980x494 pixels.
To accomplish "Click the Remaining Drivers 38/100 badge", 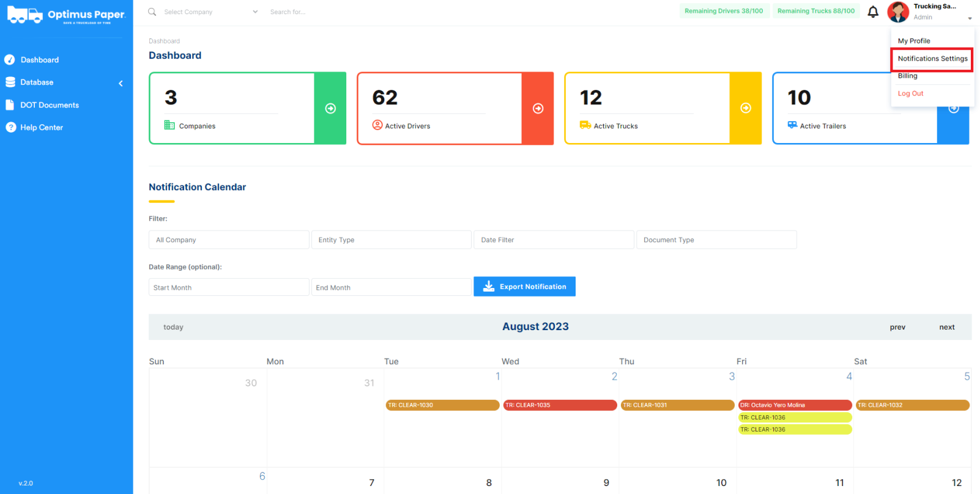I will 724,11.
